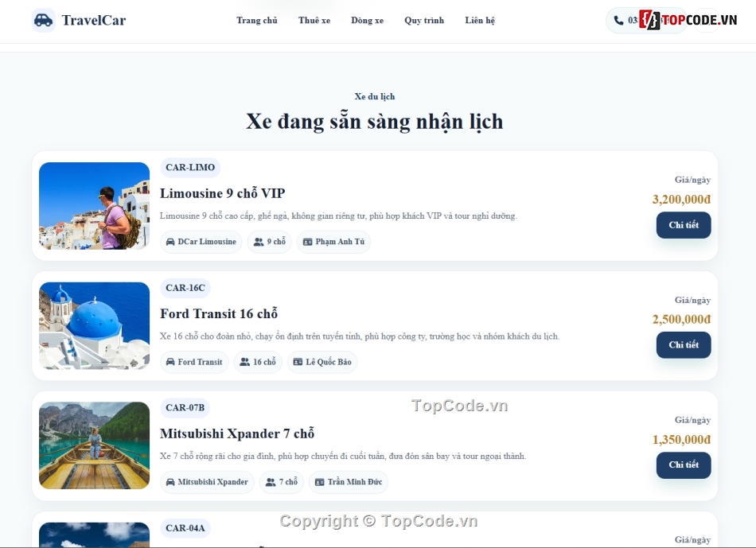Click the Trần Minh Đức driver tag
The height and width of the screenshot is (548, 756).
(x=349, y=482)
